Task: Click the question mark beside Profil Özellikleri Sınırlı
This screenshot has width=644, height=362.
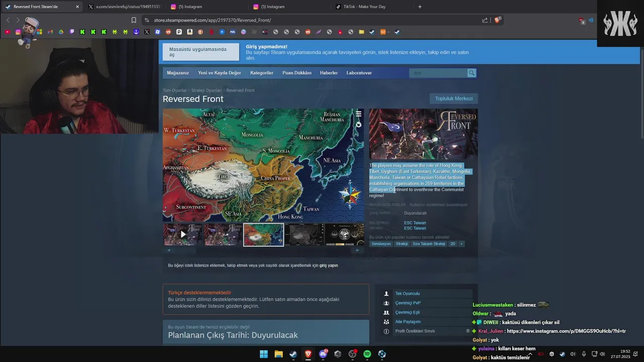Action: coord(468,331)
